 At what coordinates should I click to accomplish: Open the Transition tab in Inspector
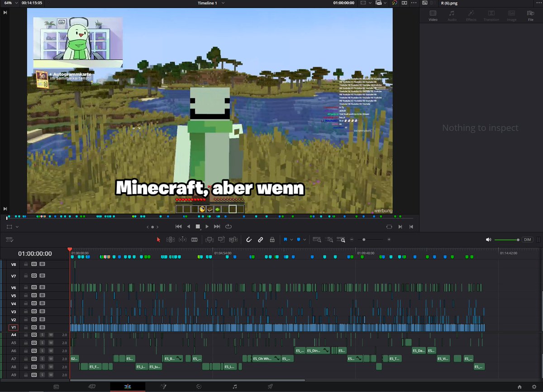[491, 16]
